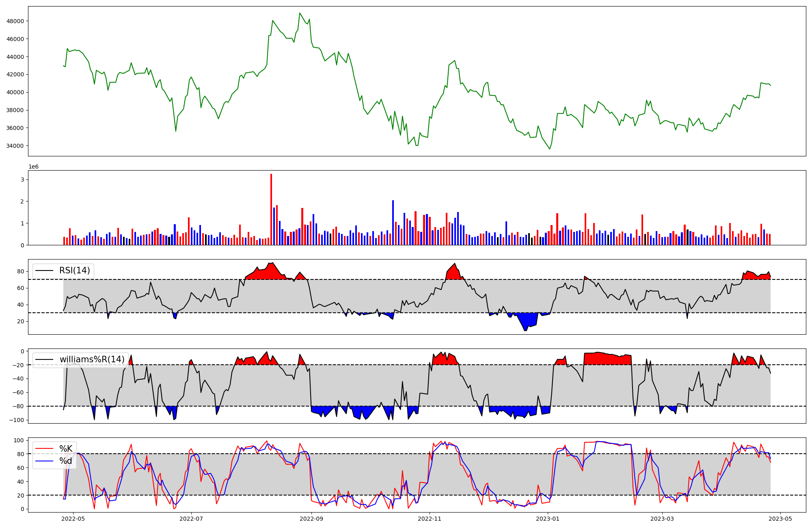Click the %d legend entry
This screenshot has width=812, height=528.
tap(66, 461)
